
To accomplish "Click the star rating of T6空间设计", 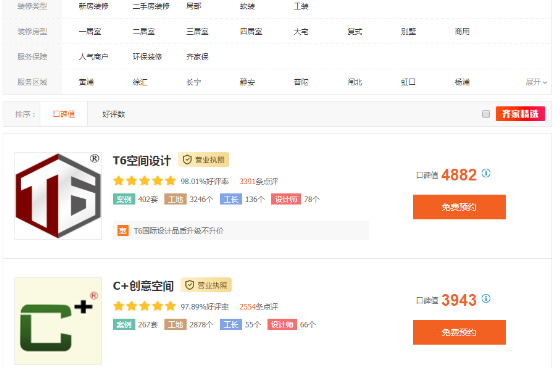I will [145, 181].
